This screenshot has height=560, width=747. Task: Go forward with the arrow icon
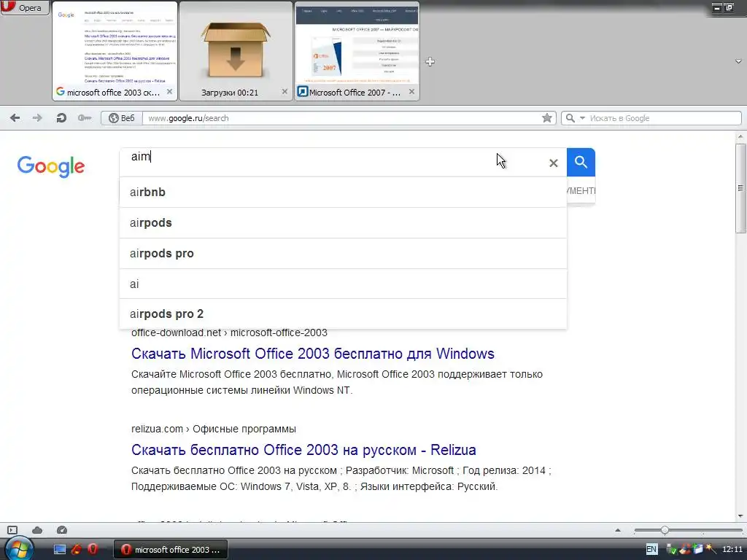37,117
